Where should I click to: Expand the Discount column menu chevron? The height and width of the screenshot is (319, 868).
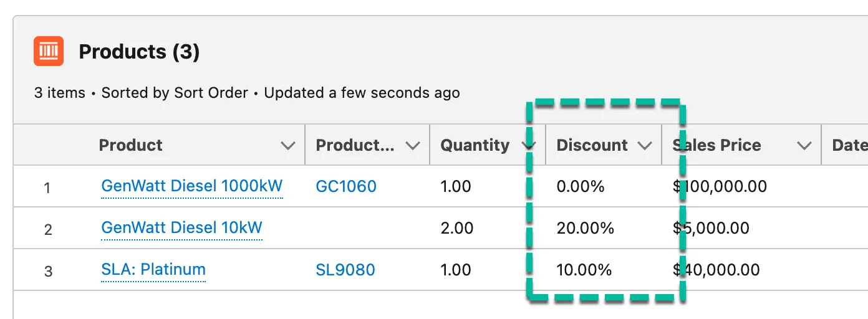644,146
